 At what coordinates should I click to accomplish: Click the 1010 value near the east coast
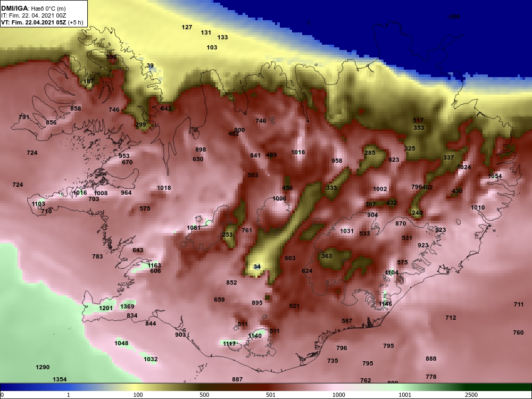click(478, 207)
